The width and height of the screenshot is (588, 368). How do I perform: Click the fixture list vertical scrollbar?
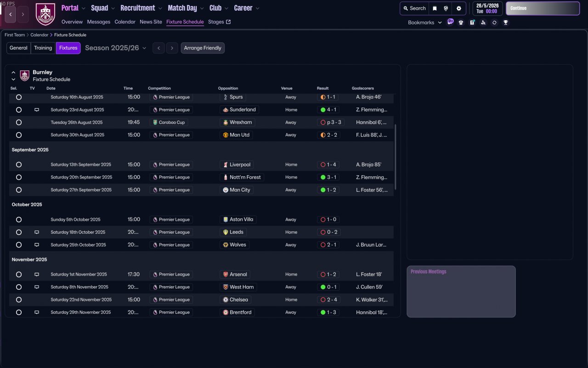pyautogui.click(x=395, y=156)
